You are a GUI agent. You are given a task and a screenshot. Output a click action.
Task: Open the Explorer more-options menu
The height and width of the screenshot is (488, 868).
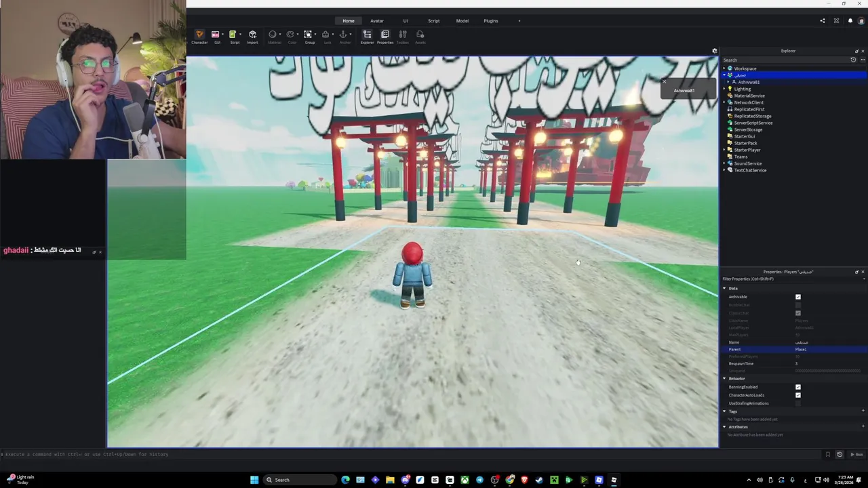click(x=863, y=60)
